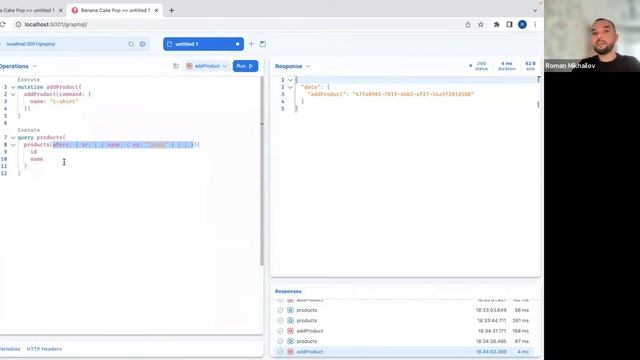Click mutation icon of the 18:34:31 addProduct row
Viewport: 640px width, 360px height.
click(290, 331)
